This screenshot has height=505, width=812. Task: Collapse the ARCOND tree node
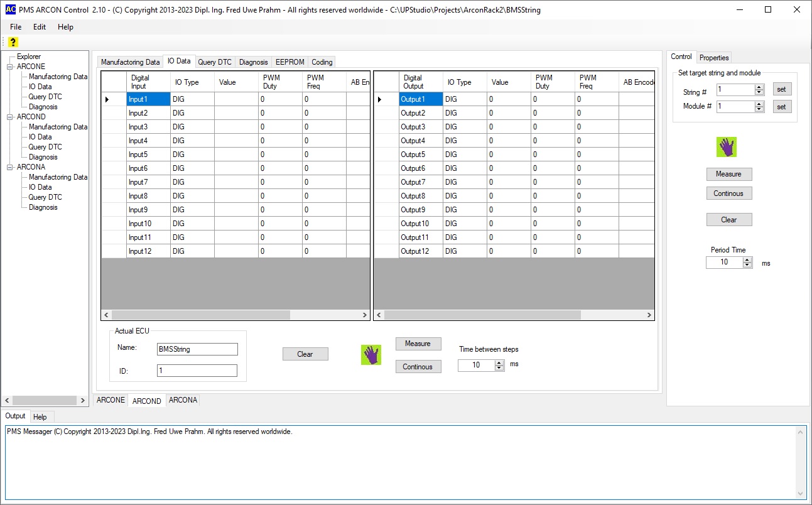(10, 117)
